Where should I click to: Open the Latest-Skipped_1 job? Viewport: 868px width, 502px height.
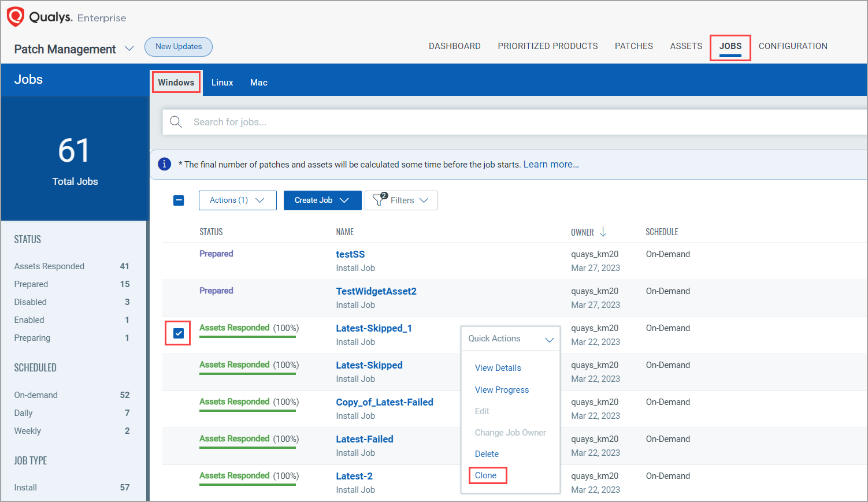point(374,328)
